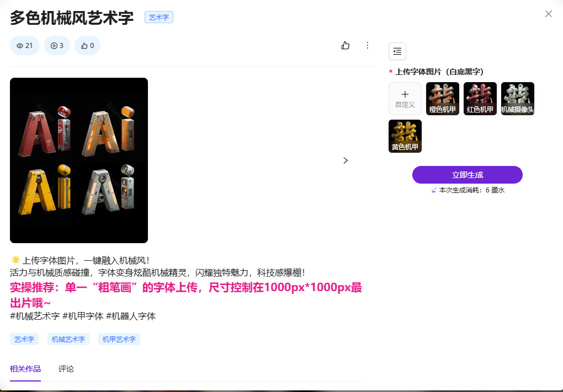The width and height of the screenshot is (563, 392).
Task: Open the three-dot more options menu
Action: [367, 46]
